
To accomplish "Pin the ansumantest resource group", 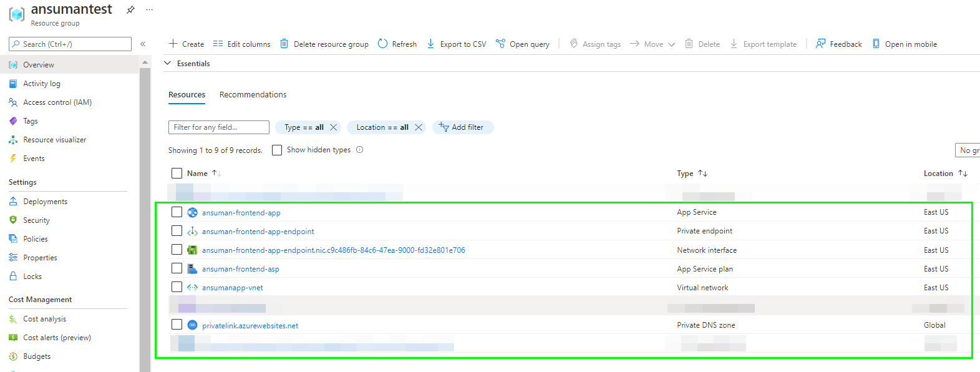I will point(130,10).
